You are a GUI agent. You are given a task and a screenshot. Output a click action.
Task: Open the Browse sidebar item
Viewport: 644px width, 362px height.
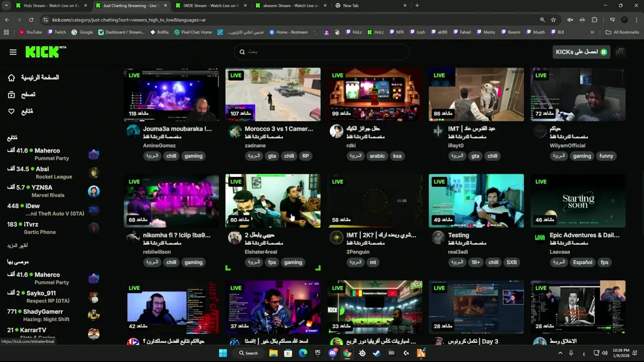click(22, 95)
